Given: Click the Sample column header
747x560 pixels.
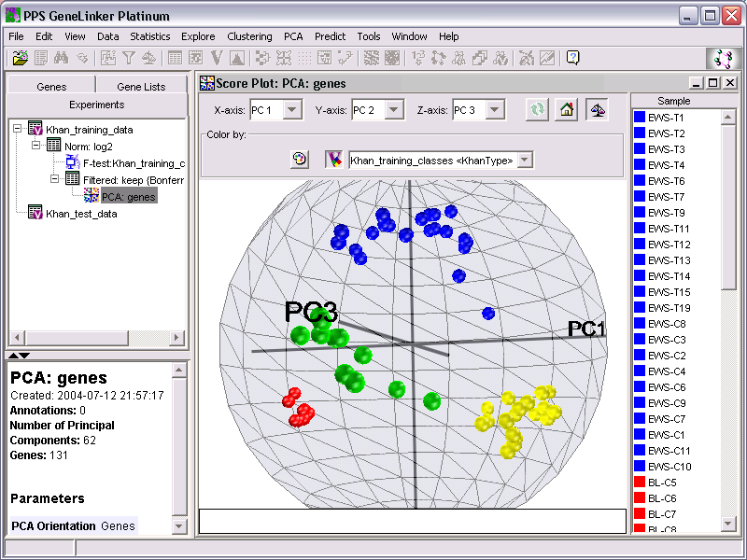Looking at the screenshot, I should click(673, 101).
